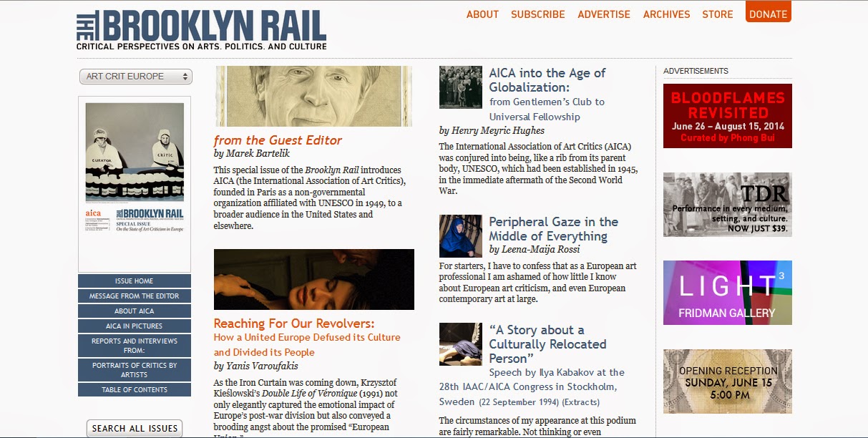Click Search All Issues button
This screenshot has height=438, width=868.
click(x=135, y=429)
